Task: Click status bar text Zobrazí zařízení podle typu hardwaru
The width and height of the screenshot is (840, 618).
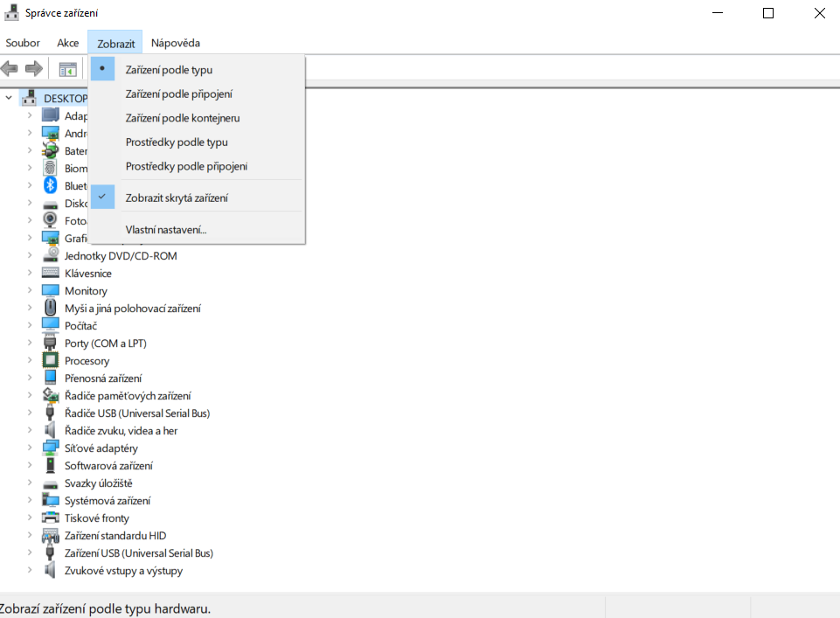Action: click(105, 609)
